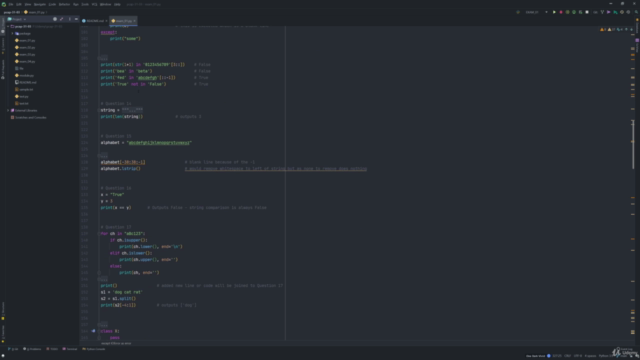640x360 pixels.
Task: Expand the folded block above class line
Action: [x=104, y=324]
